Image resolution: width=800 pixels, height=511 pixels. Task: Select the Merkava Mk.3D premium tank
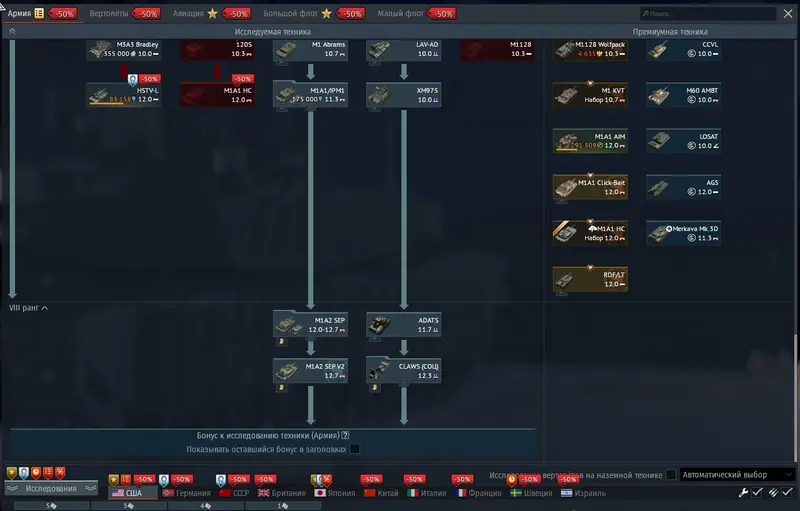683,232
